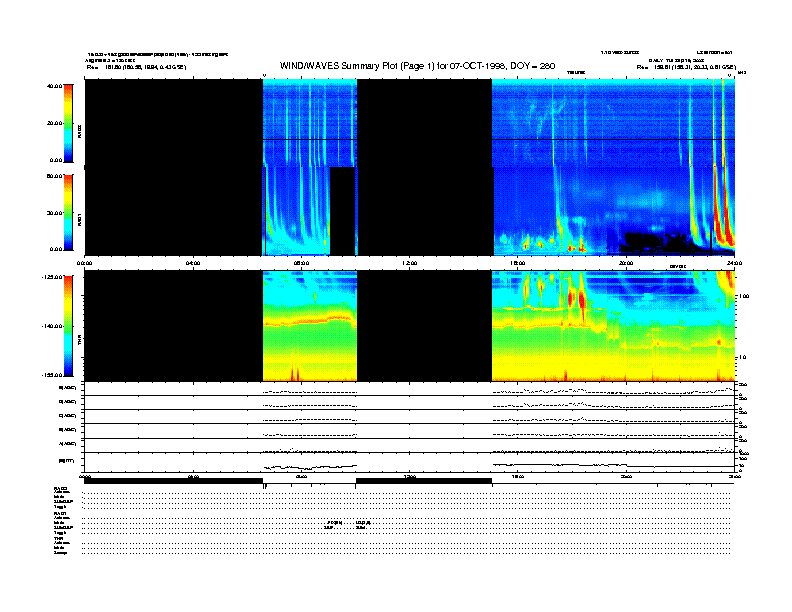Click the -155.00 label on TNR scale
The height and width of the screenshot is (612, 792).
52,375
